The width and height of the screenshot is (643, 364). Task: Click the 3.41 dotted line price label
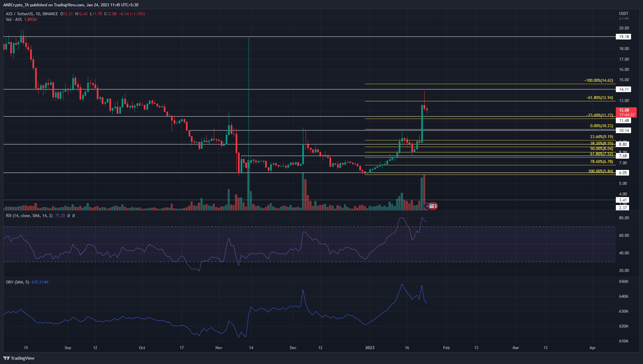pyautogui.click(x=623, y=200)
